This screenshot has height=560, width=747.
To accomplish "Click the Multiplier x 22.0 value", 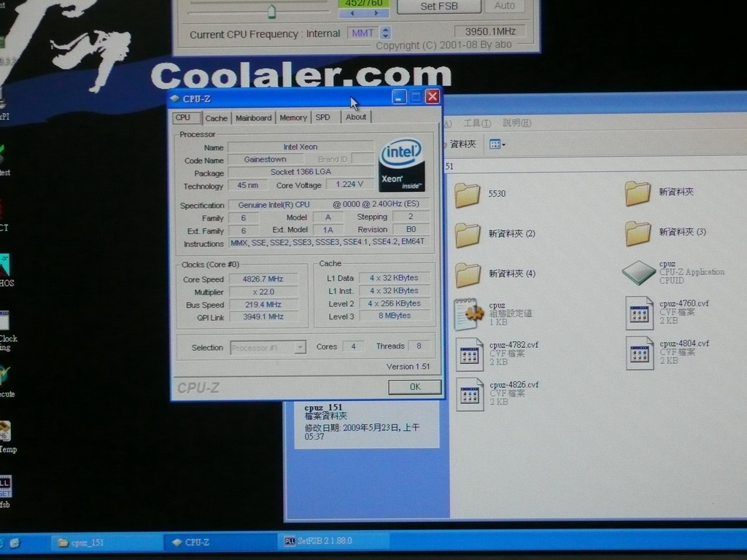I will (x=263, y=292).
